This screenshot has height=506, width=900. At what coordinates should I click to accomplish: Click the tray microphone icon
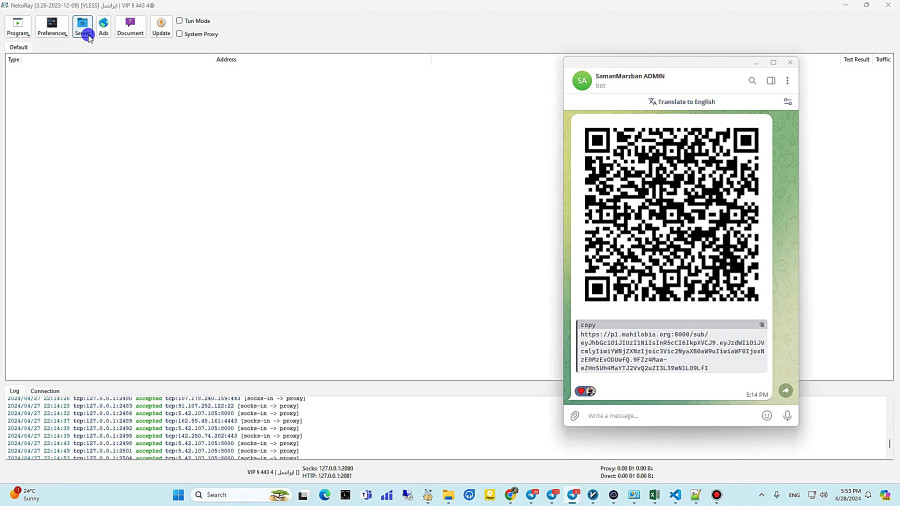pyautogui.click(x=776, y=495)
